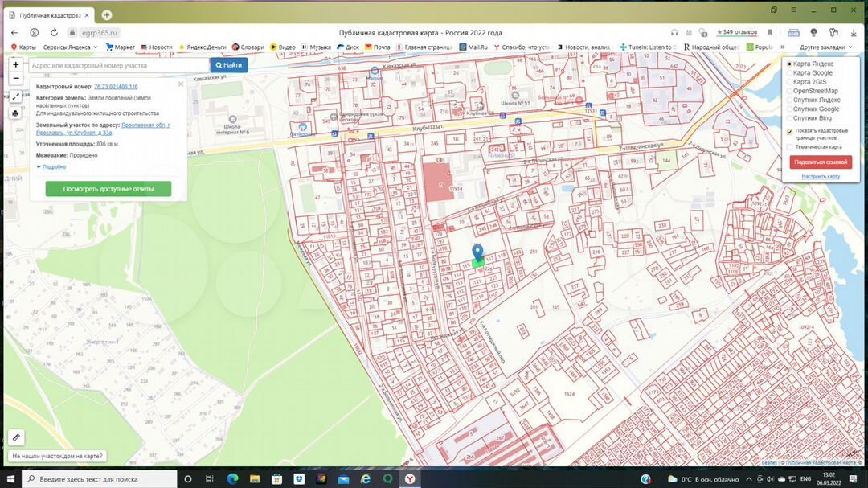Reload the page with refresh icon

pos(54,33)
